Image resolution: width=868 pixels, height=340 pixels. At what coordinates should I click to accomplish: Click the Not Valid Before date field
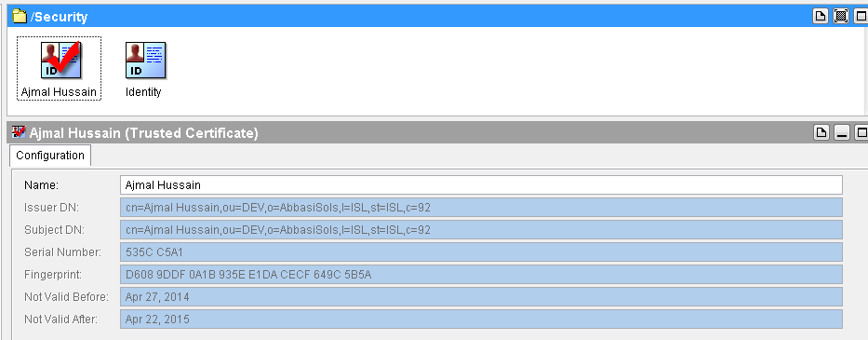[x=481, y=297]
